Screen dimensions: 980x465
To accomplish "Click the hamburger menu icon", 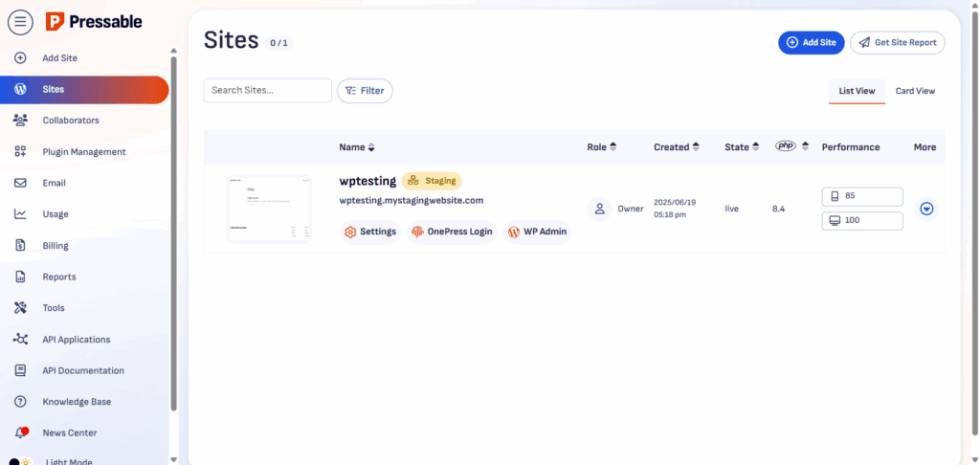I will (x=20, y=21).
